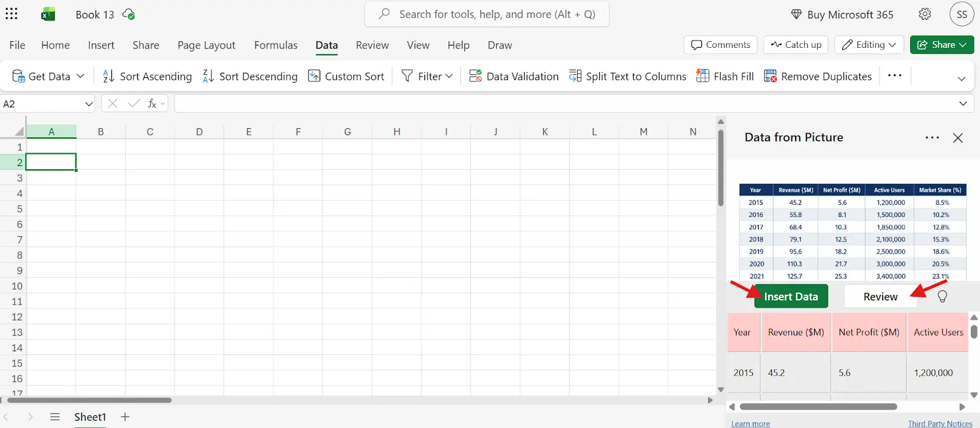Open Custom Sort dialog
980x428 pixels.
click(346, 76)
